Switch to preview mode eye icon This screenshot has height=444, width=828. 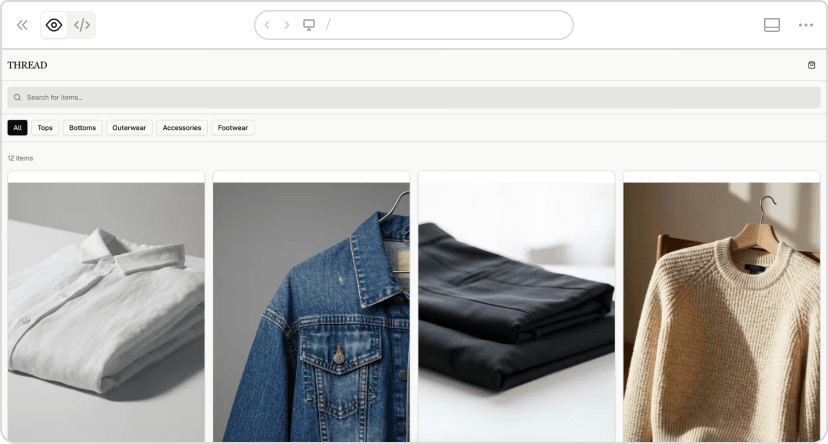[54, 25]
